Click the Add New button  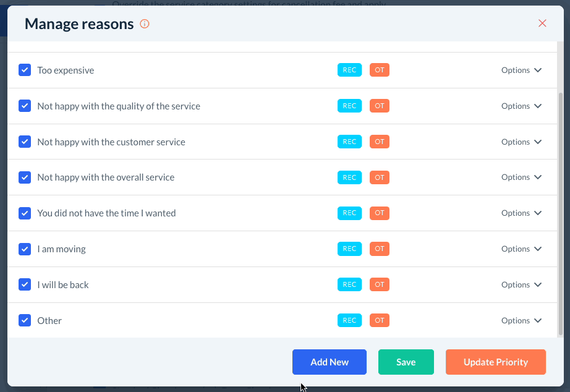click(x=330, y=362)
